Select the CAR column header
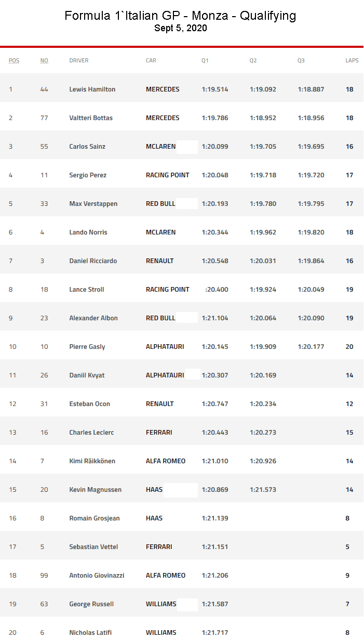This screenshot has height=640, width=364. (151, 60)
